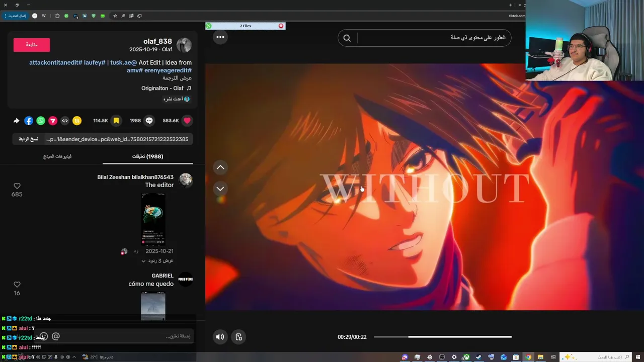Open the browser zoom magnifier icon

point(123,16)
